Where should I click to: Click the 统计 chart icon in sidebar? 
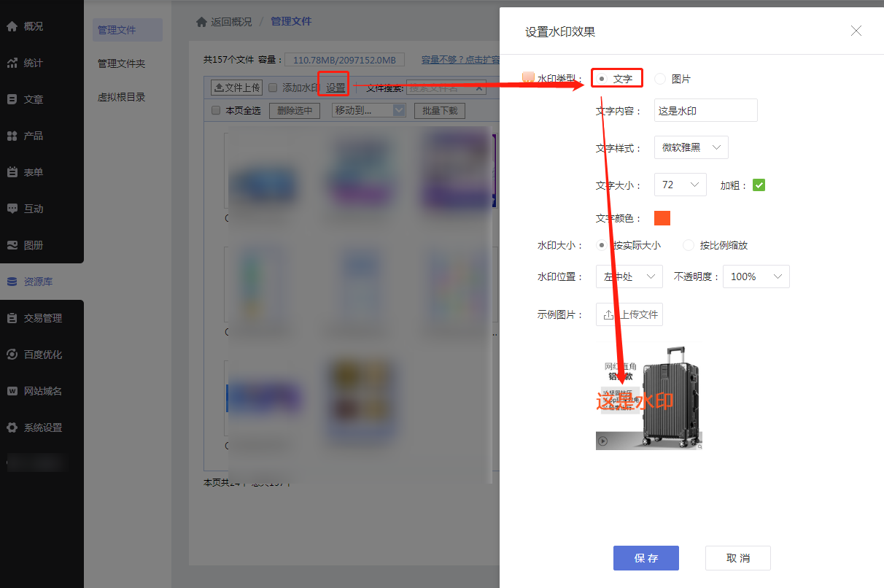click(12, 63)
